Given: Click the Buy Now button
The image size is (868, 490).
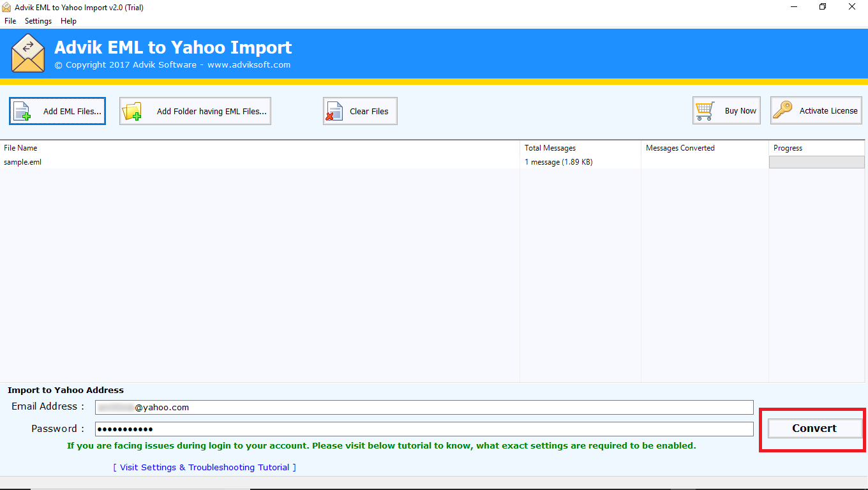Looking at the screenshot, I should 726,110.
